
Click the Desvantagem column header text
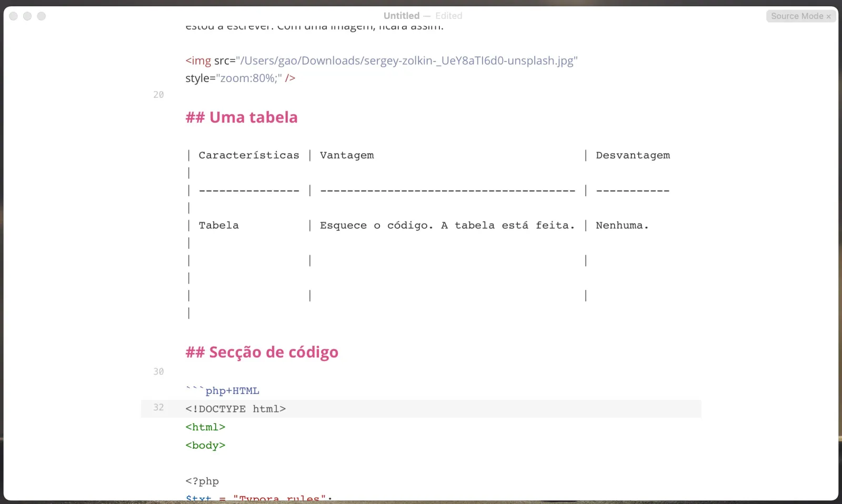tap(633, 155)
